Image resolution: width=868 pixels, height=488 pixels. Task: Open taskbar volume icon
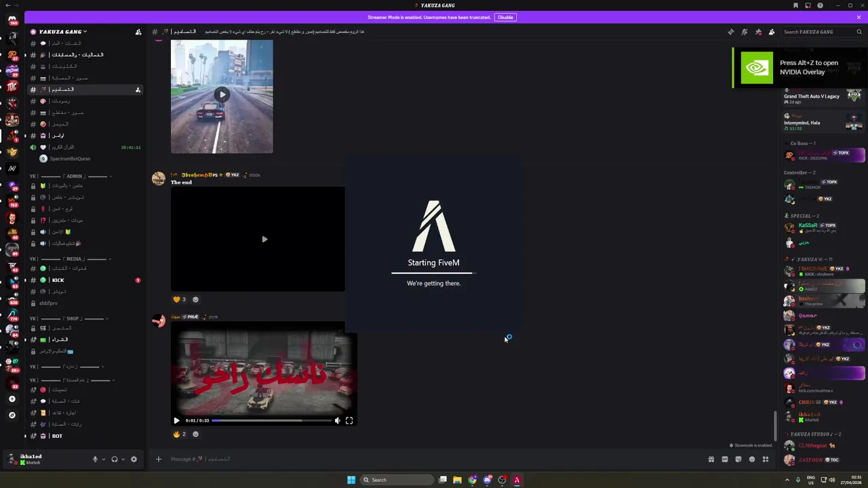(x=832, y=480)
